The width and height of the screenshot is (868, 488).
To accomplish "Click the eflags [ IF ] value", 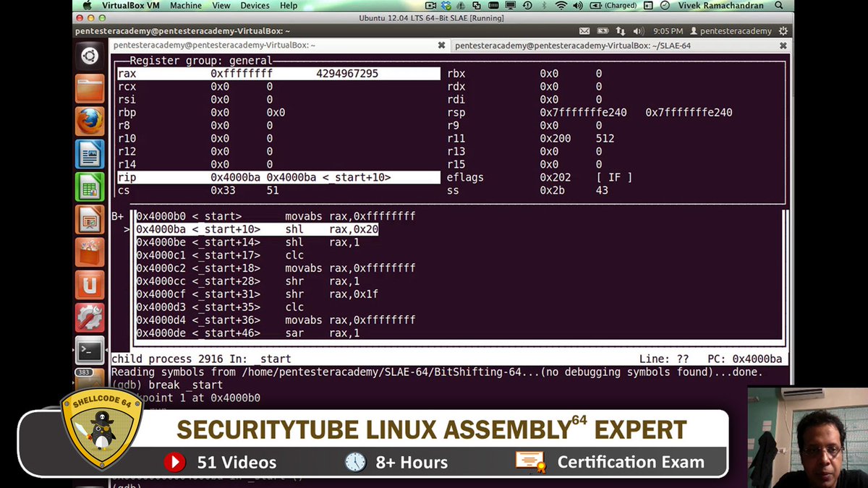I will (x=614, y=178).
